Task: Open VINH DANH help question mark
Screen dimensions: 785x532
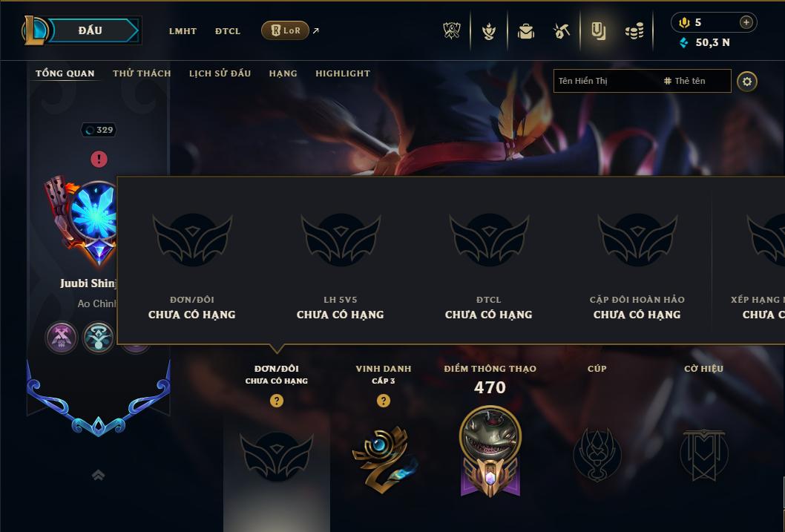Action: coord(384,401)
